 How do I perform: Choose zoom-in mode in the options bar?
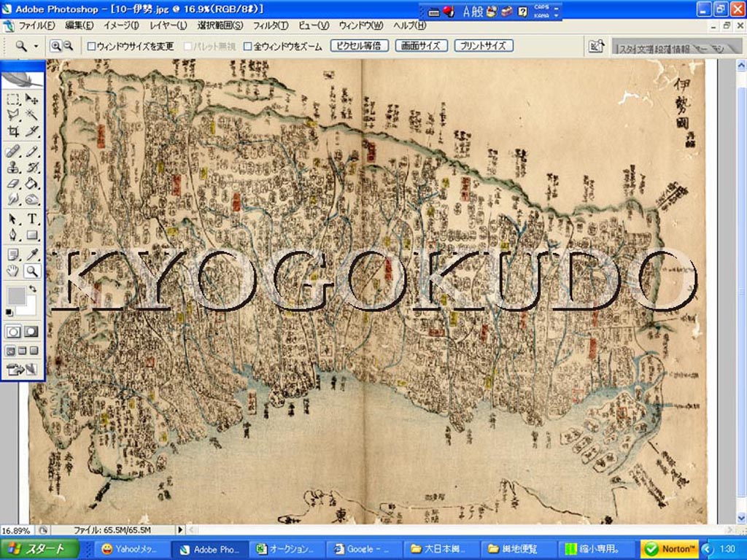pos(55,46)
